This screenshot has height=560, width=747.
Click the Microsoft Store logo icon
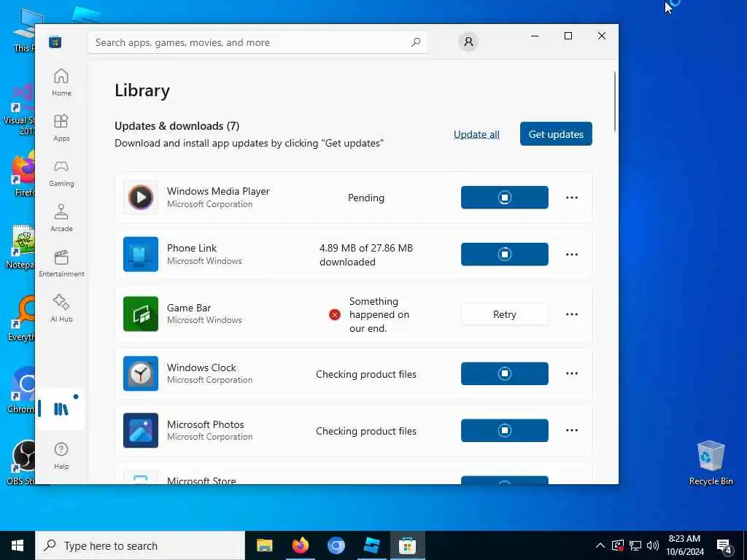[x=55, y=42]
